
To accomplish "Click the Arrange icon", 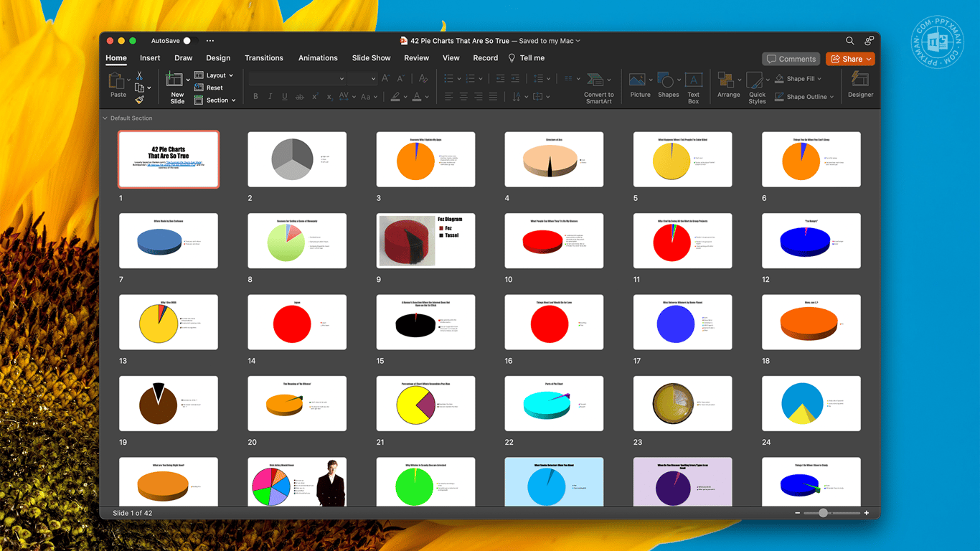I will (726, 80).
